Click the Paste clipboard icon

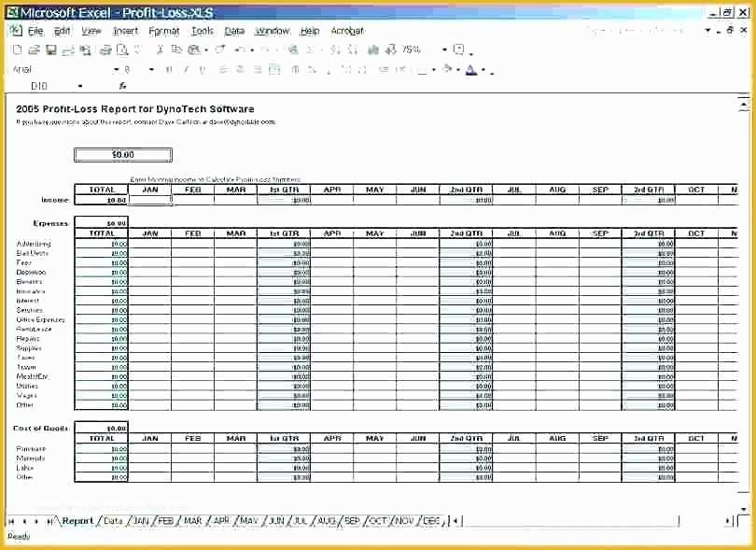[x=194, y=49]
